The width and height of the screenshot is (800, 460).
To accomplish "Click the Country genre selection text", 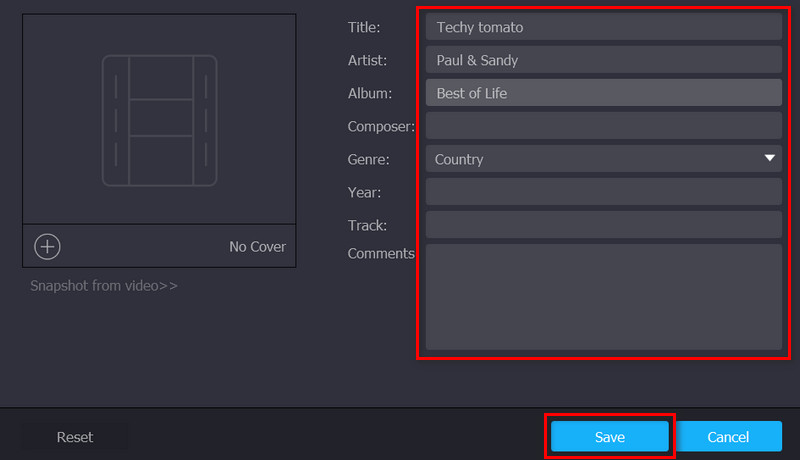I will pos(460,159).
